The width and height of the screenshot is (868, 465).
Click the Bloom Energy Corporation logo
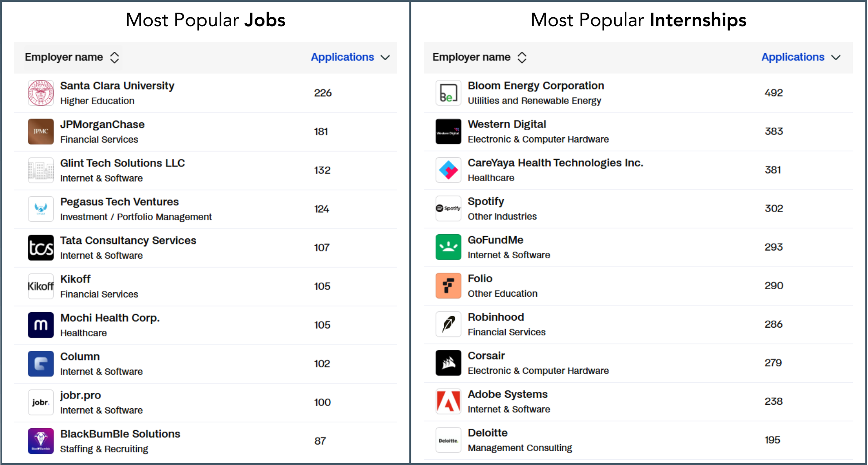click(x=448, y=93)
